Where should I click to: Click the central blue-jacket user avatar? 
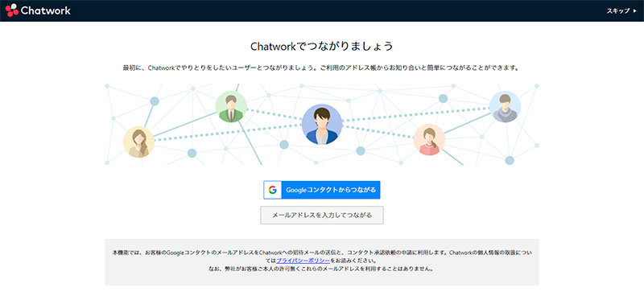coord(321,125)
